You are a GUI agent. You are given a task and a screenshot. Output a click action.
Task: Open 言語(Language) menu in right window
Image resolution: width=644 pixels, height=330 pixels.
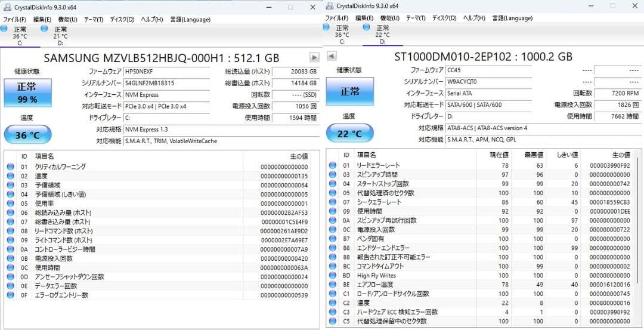click(513, 18)
